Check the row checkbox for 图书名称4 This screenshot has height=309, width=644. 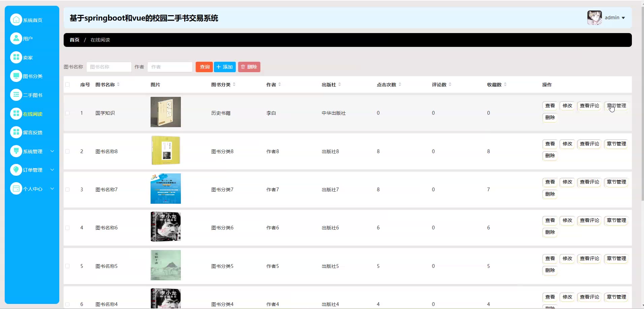67,304
